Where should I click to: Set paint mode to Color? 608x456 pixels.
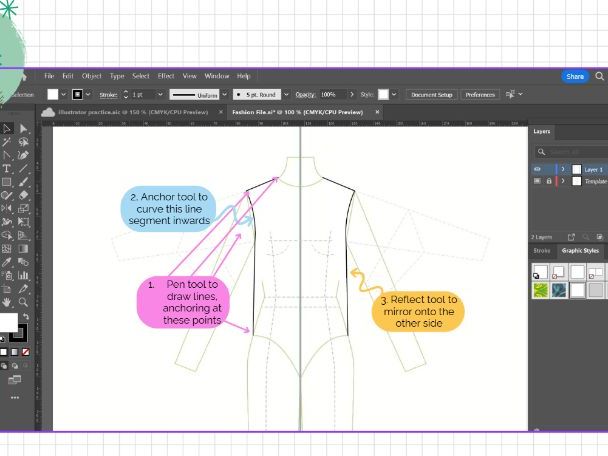[x=3, y=352]
